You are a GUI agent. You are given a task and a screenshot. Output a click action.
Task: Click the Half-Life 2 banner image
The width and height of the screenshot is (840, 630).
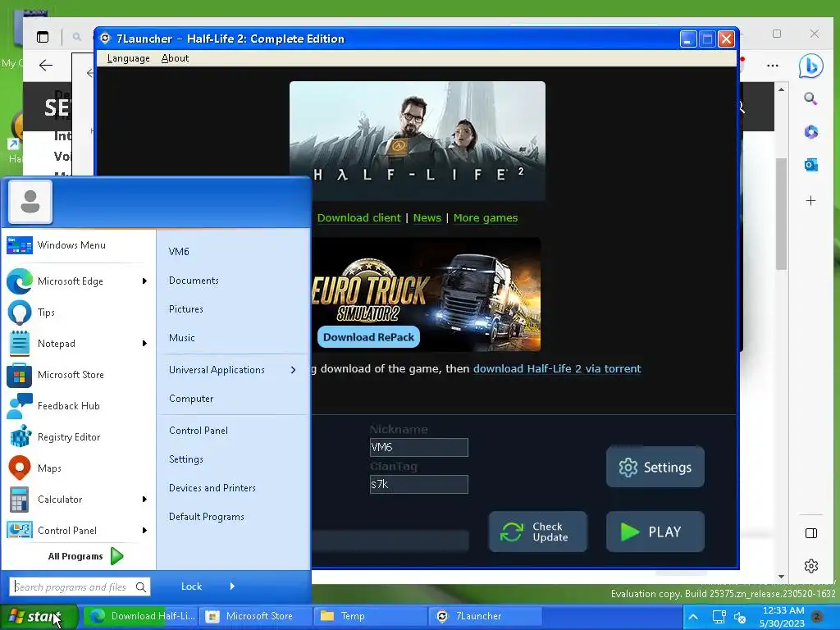tap(418, 141)
